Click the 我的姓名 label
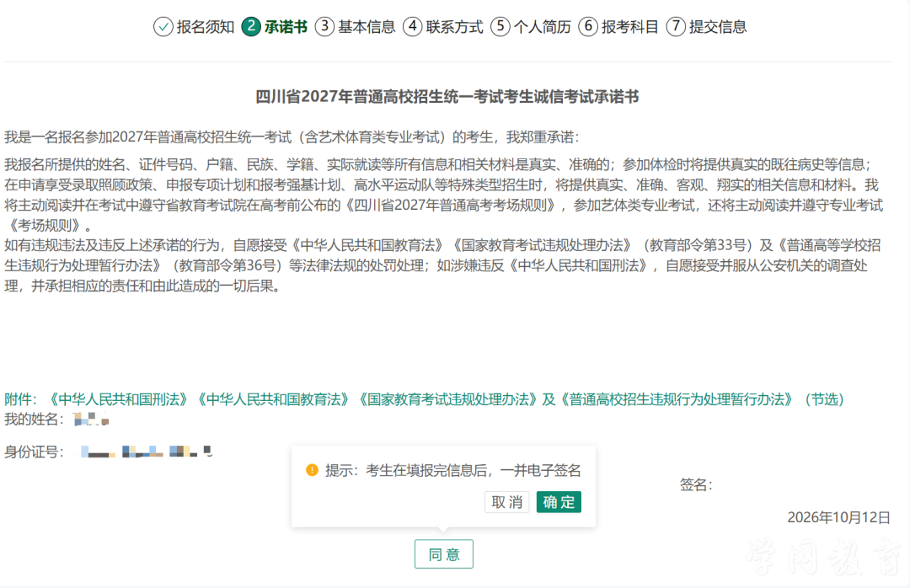910x588 pixels. [35, 419]
